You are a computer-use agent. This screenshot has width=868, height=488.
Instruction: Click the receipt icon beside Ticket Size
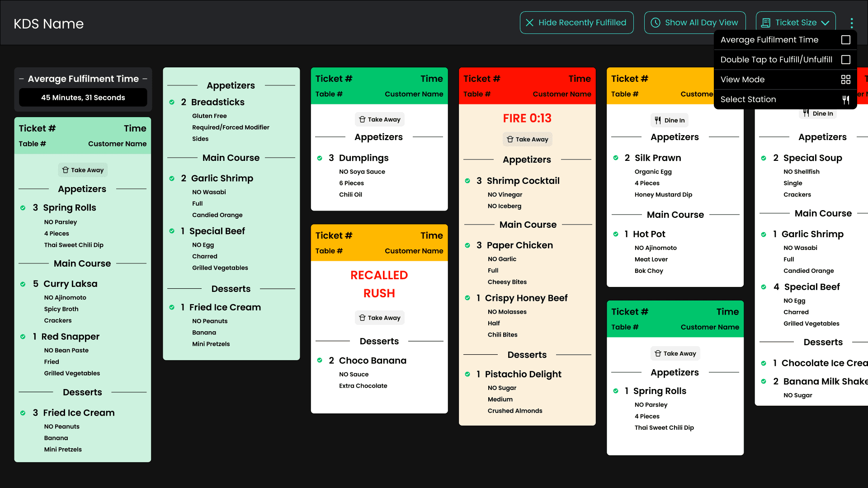pos(766,23)
